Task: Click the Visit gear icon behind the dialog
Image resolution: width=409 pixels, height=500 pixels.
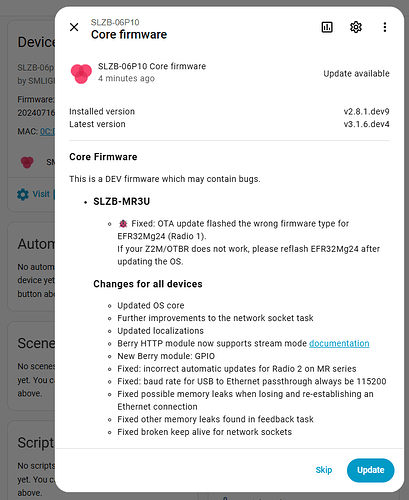Action: pos(23,194)
